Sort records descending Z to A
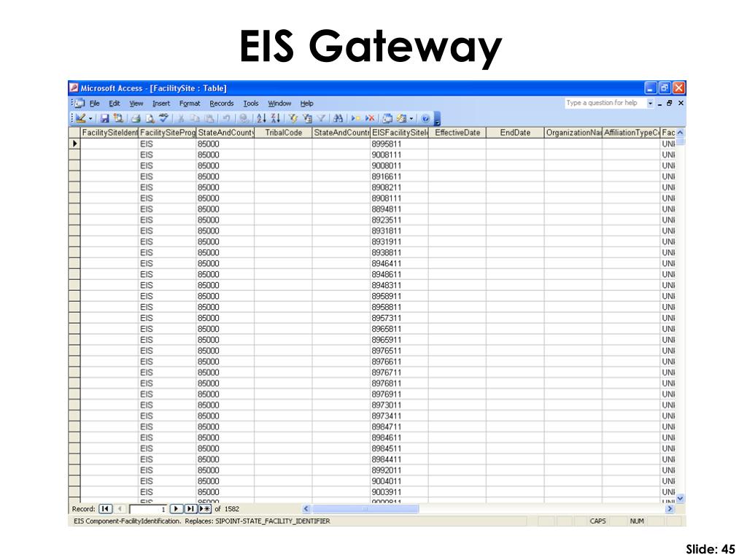Screen dimensions: 747x560 coord(275,118)
